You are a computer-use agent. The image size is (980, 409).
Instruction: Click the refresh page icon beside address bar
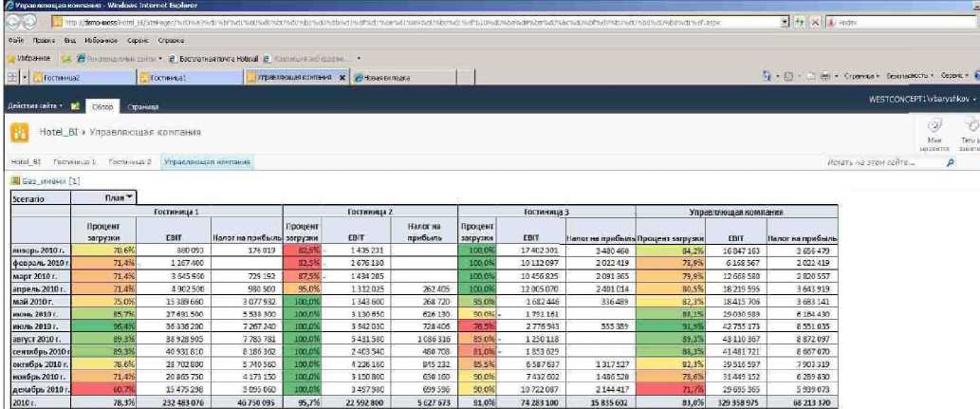coord(801,21)
